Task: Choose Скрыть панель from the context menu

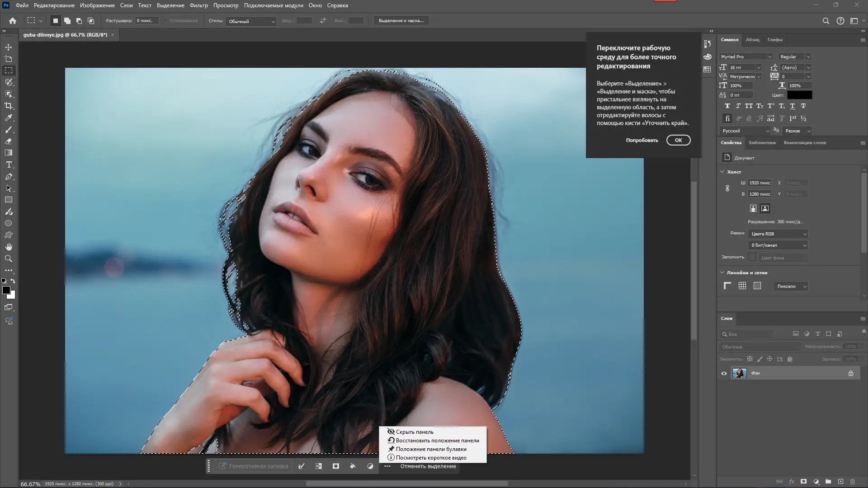Action: tap(414, 432)
